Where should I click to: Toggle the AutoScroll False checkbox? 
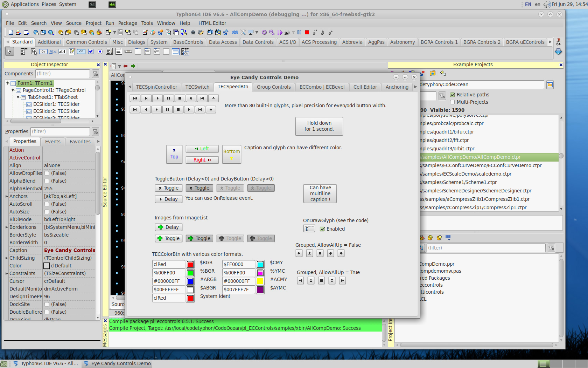coord(47,204)
